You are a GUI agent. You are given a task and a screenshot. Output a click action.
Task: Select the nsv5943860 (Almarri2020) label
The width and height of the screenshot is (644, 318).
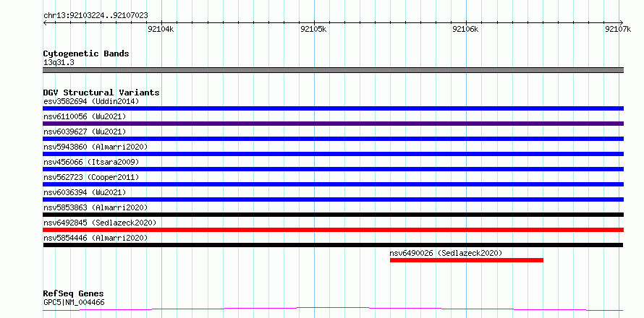[96, 147]
